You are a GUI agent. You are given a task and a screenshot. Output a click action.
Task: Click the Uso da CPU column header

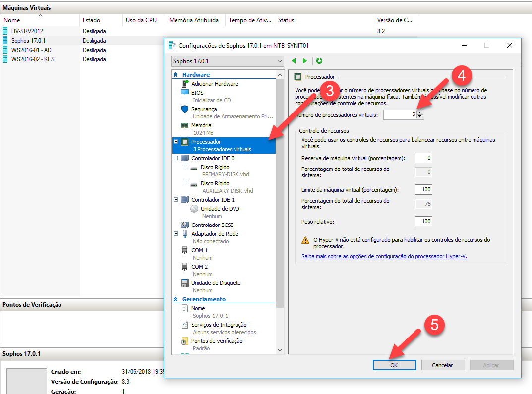(x=144, y=20)
